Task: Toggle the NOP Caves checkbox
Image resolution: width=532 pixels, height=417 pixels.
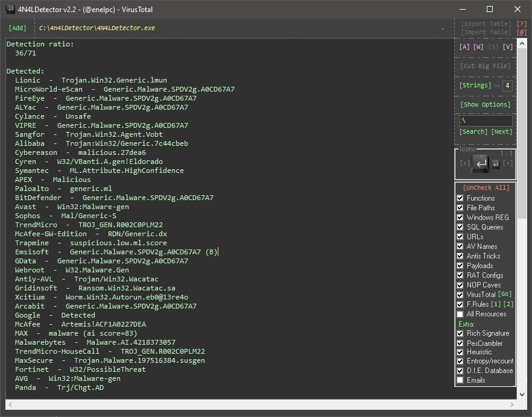Action: [460, 285]
